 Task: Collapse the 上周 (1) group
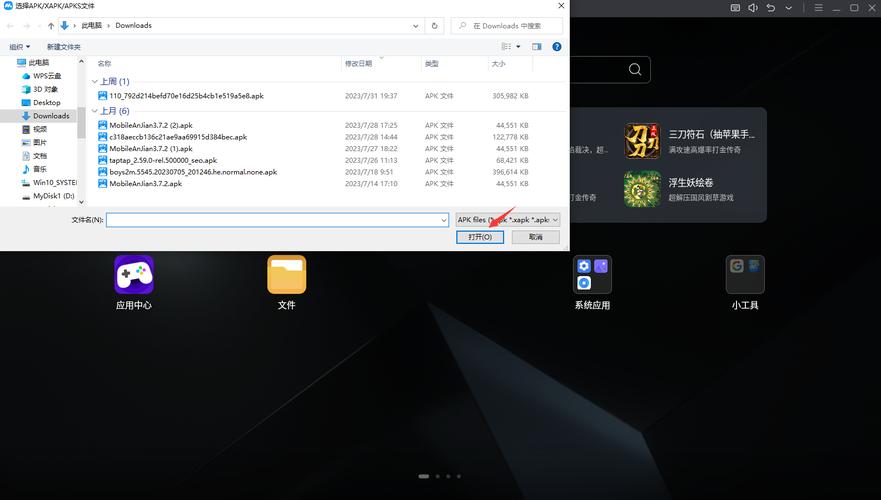pyautogui.click(x=95, y=81)
